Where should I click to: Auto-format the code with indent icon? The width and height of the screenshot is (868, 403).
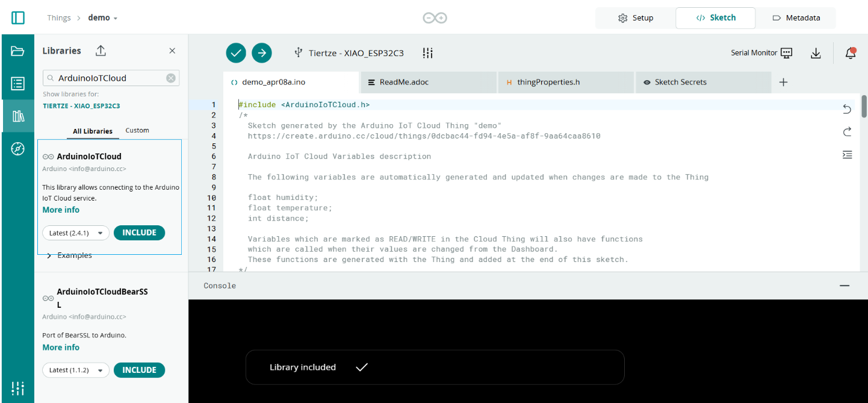click(847, 155)
